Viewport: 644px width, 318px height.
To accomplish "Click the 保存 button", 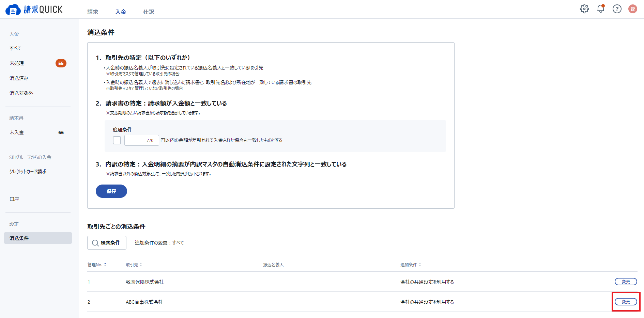I will (x=111, y=191).
